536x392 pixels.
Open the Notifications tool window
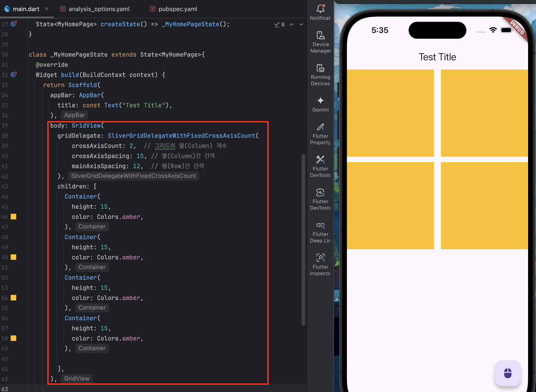tap(320, 12)
